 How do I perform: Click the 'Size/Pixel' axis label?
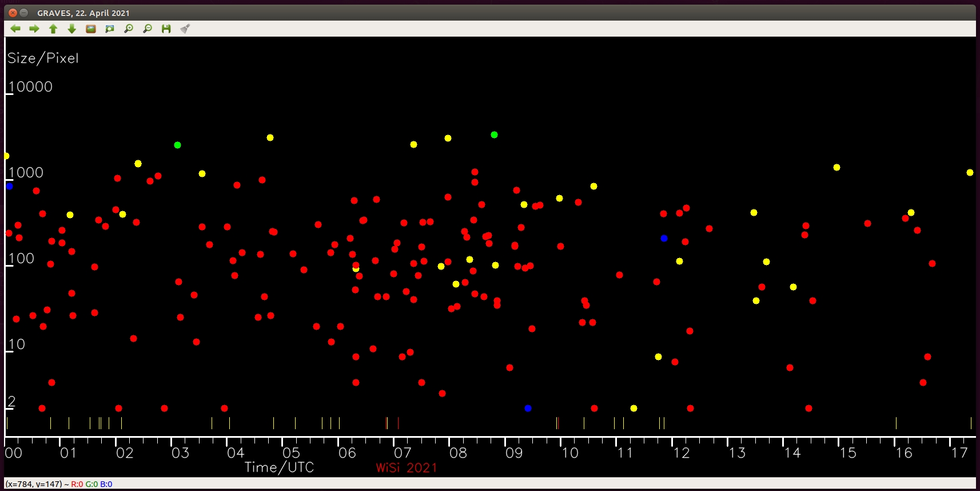[x=43, y=58]
